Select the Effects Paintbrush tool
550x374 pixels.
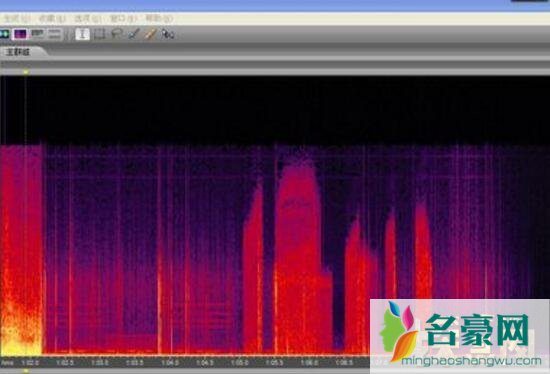tap(134, 34)
